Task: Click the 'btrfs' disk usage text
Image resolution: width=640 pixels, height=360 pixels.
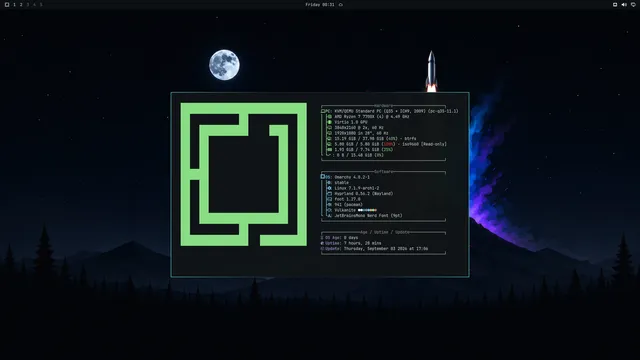Action: pos(375,138)
